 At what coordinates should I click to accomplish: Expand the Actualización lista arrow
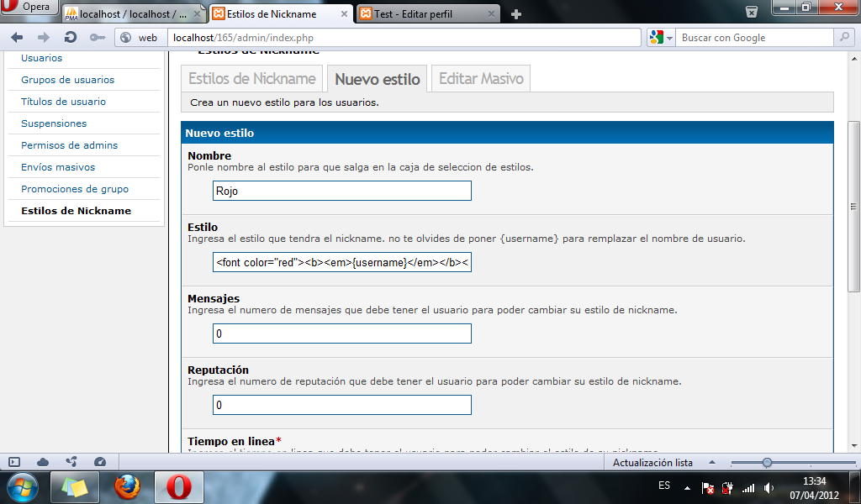(x=712, y=463)
